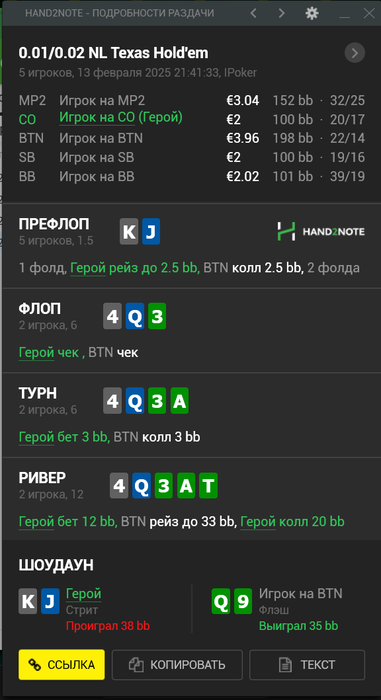Open settings gear icon in title bar

click(x=312, y=13)
